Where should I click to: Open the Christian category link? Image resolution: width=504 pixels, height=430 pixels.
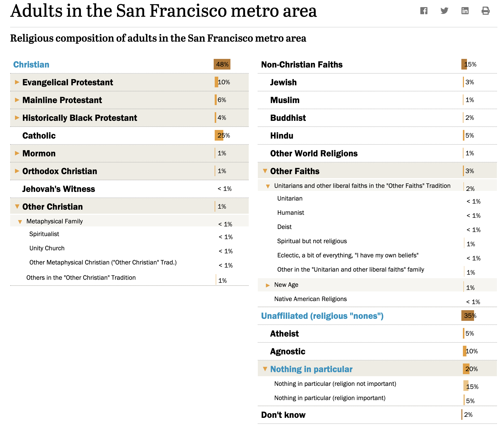31,64
